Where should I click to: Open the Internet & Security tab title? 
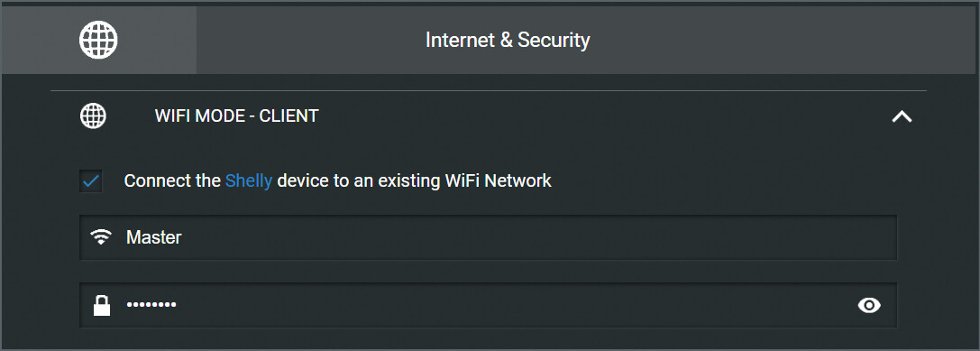508,40
